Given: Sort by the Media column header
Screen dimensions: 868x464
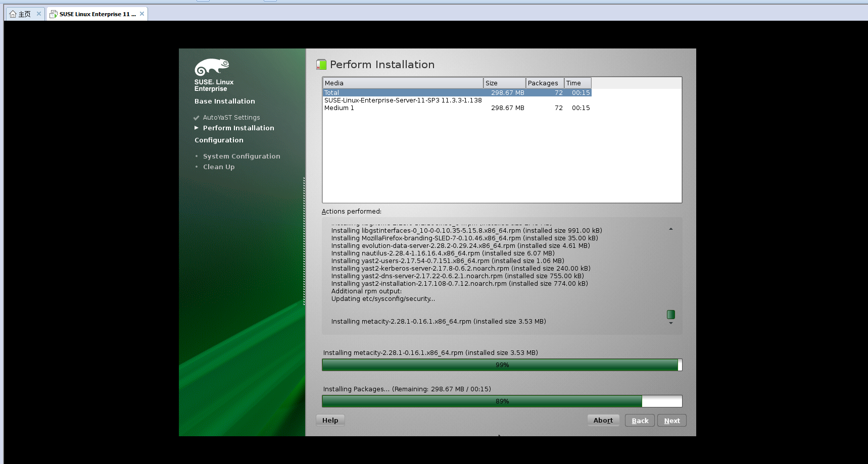Looking at the screenshot, I should point(403,83).
